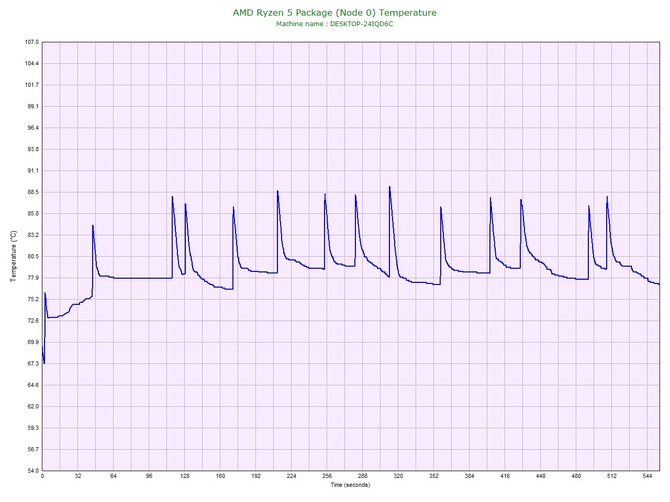Click the 416 tick on the time axis
The width and height of the screenshot is (670, 502).
click(x=505, y=476)
